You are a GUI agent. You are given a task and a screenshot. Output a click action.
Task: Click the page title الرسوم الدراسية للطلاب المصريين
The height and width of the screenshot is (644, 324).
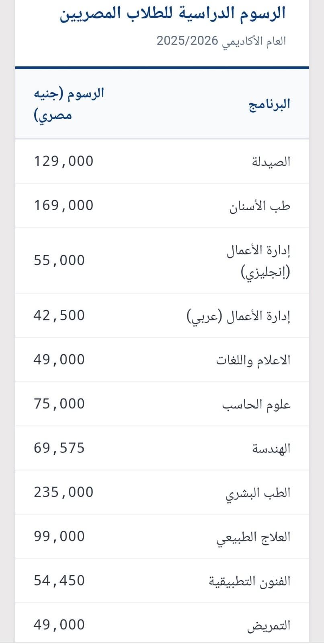(x=173, y=13)
